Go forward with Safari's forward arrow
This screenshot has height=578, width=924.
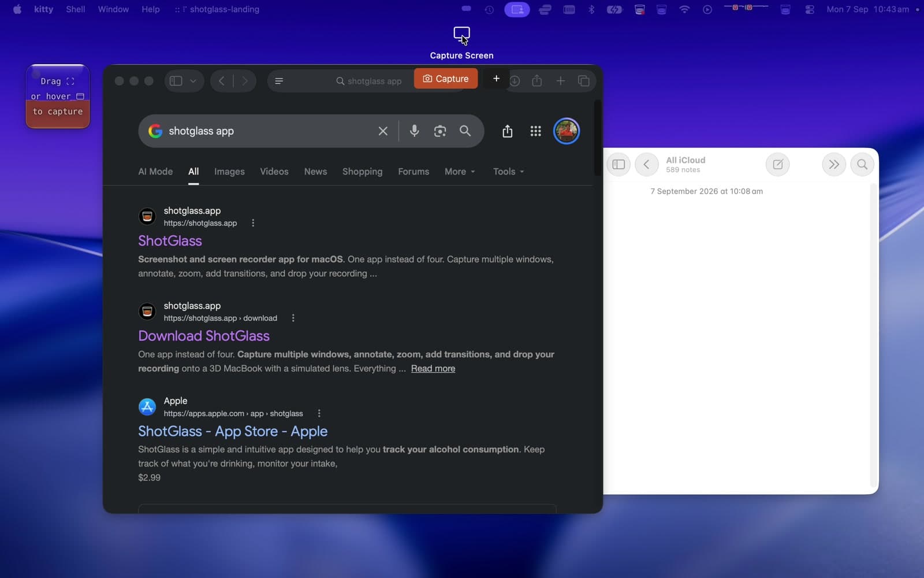(x=245, y=81)
